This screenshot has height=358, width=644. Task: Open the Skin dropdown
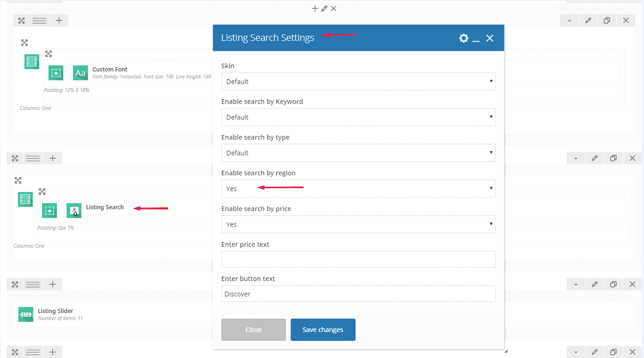click(x=358, y=81)
